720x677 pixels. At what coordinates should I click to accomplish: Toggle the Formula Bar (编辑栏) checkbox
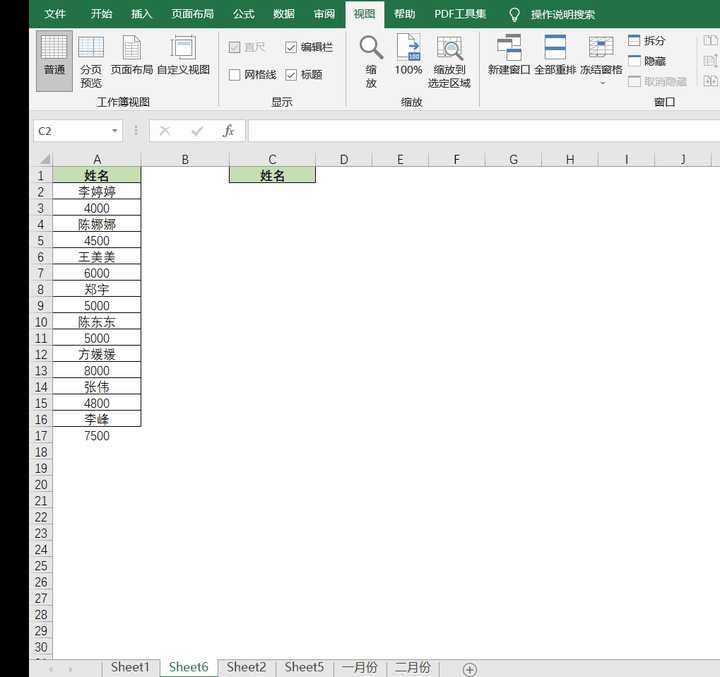click(291, 47)
